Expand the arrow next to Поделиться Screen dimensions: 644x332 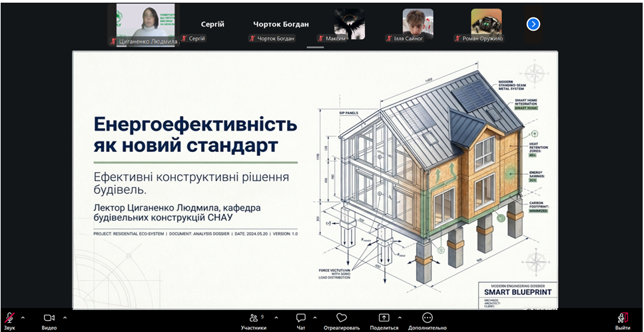(400, 317)
